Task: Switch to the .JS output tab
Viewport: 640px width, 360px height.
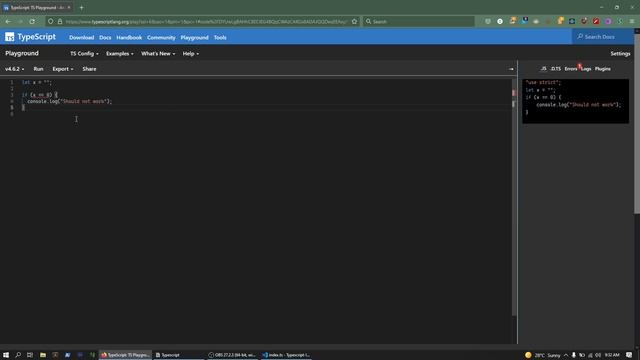Action: point(543,69)
